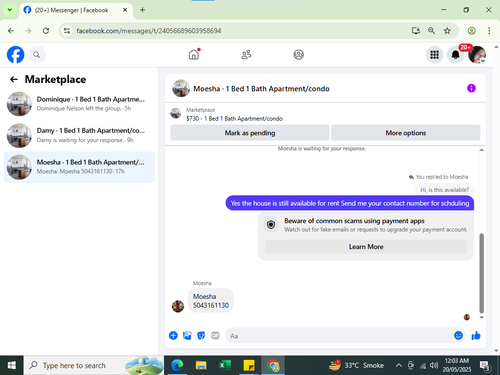The image size is (500, 375).
Task: Go to the Home feed icon
Action: pyautogui.click(x=194, y=54)
